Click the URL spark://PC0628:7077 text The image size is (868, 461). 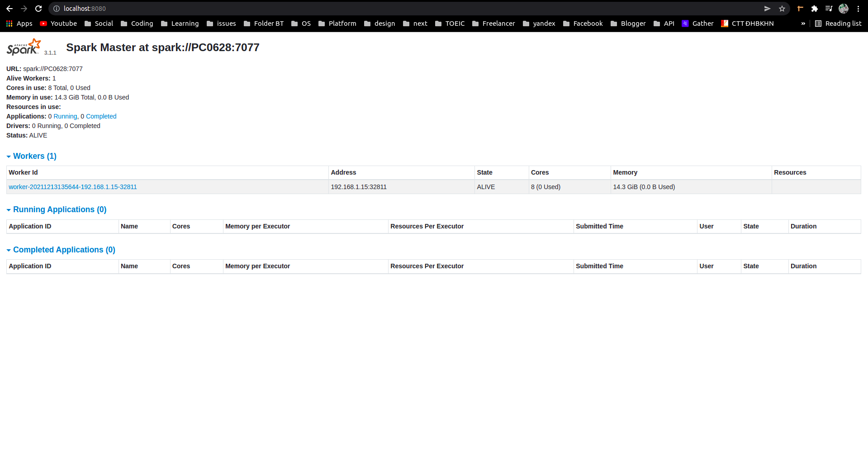click(53, 69)
